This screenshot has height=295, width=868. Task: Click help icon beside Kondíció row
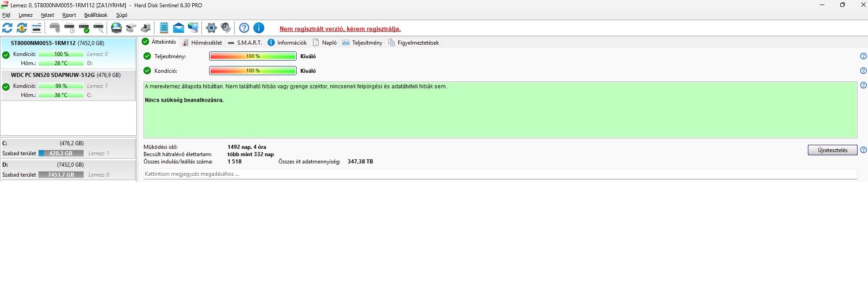click(x=863, y=71)
